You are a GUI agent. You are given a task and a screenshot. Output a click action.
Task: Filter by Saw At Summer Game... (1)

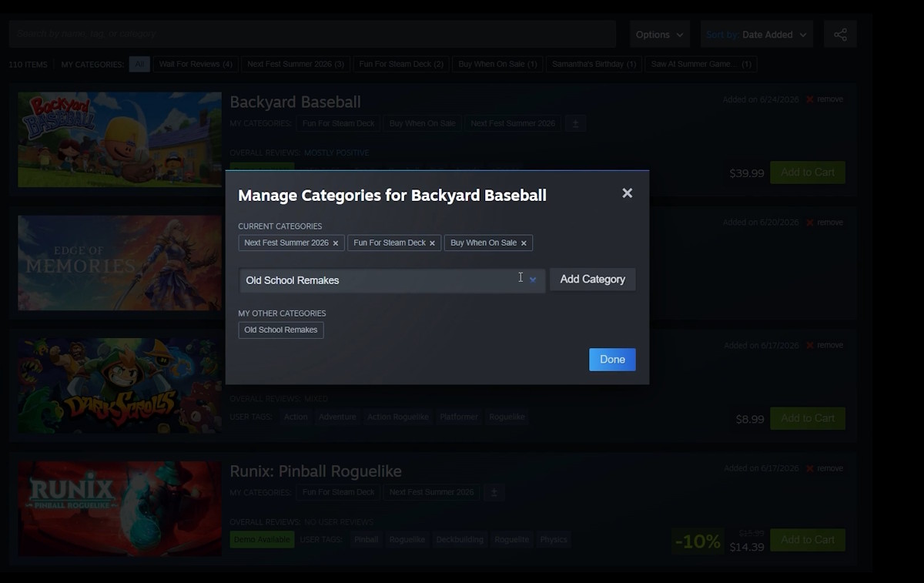click(x=701, y=64)
